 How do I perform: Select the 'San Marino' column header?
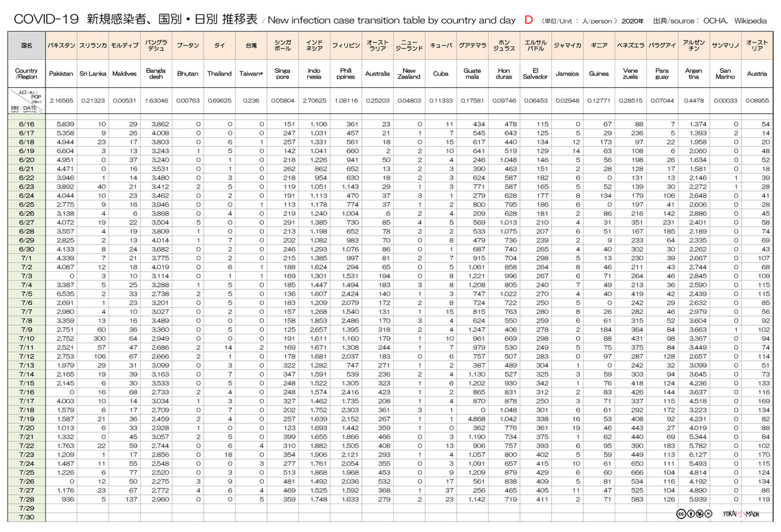[x=725, y=73]
